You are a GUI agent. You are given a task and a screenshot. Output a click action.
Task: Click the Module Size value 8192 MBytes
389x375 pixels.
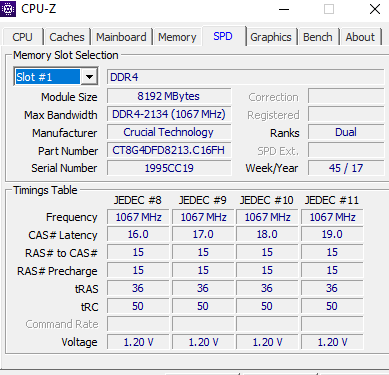pos(169,96)
